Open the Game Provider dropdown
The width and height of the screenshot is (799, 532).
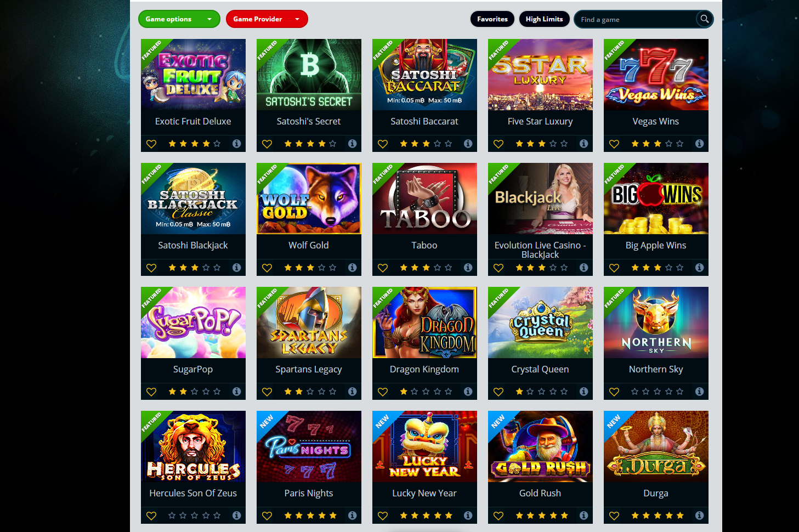[x=267, y=19]
